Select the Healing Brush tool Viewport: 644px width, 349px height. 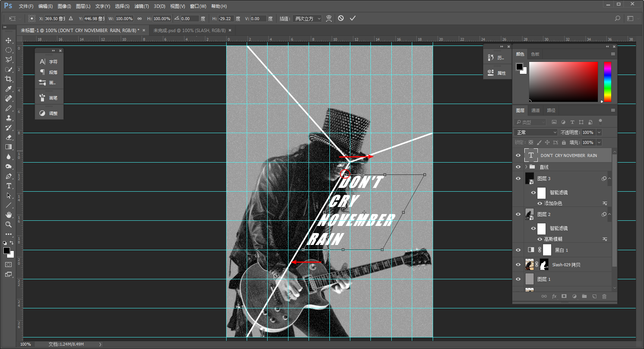pos(9,98)
